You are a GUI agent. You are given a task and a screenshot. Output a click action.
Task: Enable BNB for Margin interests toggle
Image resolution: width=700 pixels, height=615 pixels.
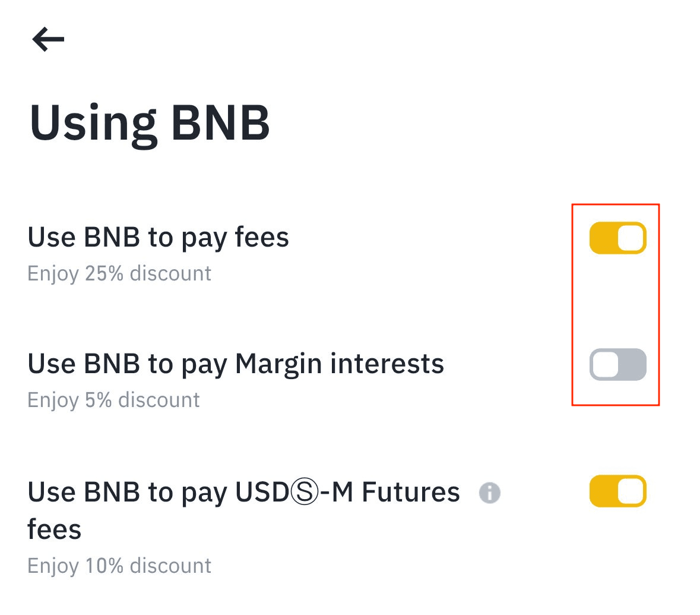(617, 364)
